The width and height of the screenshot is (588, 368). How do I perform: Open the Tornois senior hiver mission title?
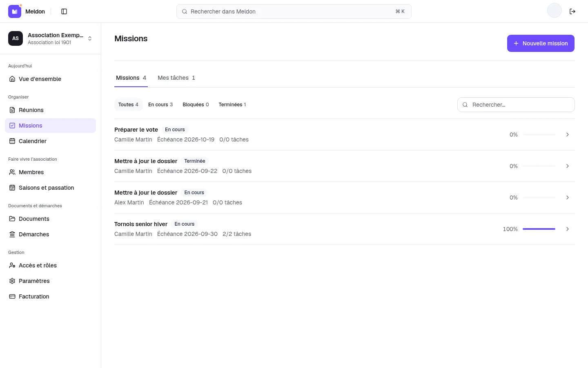[141, 224]
